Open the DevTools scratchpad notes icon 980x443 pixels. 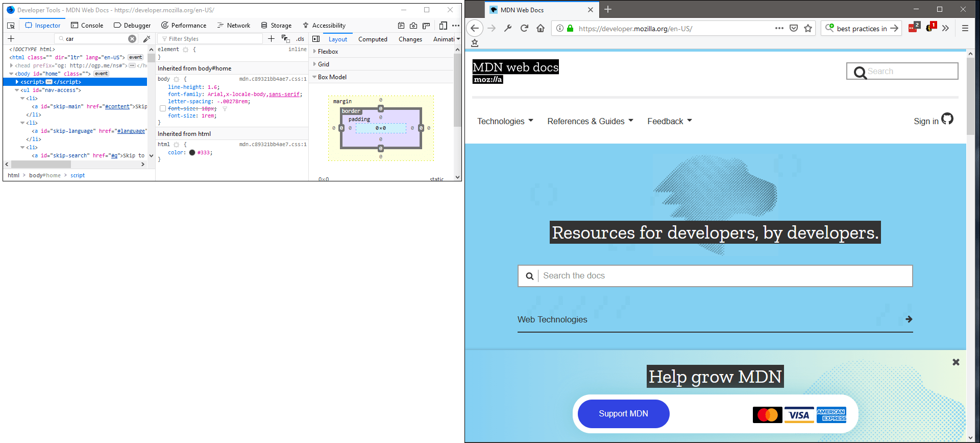tap(401, 26)
